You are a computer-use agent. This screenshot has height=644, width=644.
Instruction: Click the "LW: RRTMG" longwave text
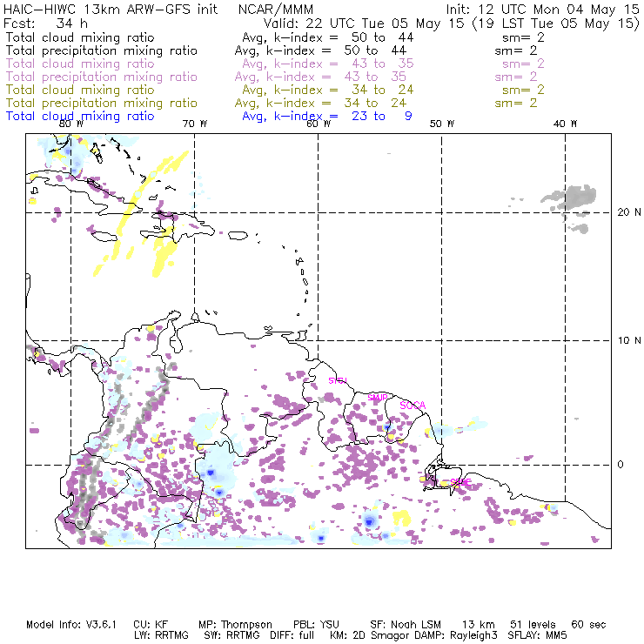tap(161, 635)
